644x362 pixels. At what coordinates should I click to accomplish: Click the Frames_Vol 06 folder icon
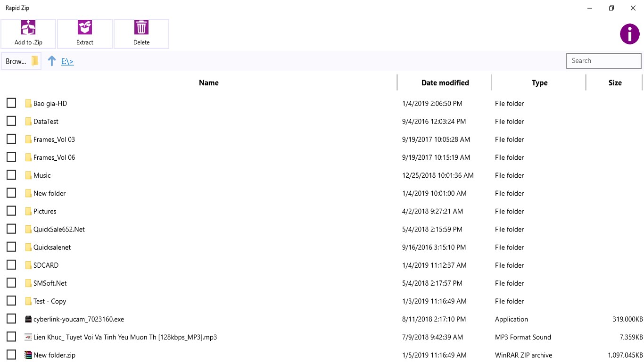point(28,157)
